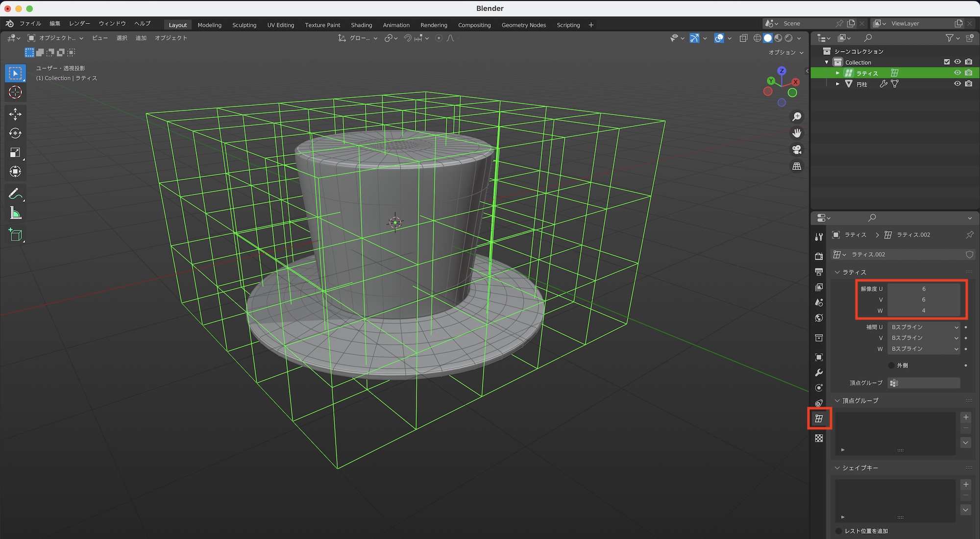The image size is (980, 539).
Task: Select the Rotate tool
Action: tap(15, 133)
